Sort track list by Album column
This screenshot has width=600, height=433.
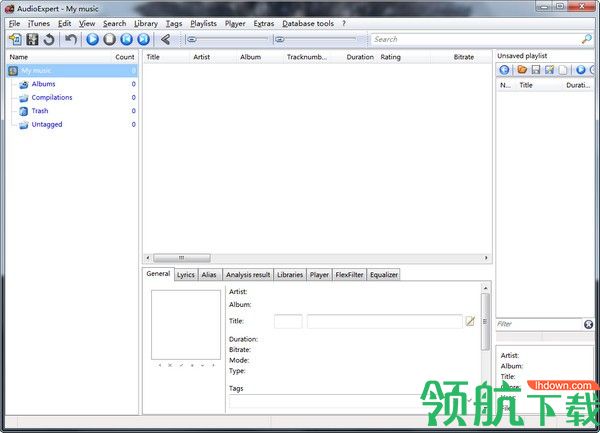(x=251, y=57)
